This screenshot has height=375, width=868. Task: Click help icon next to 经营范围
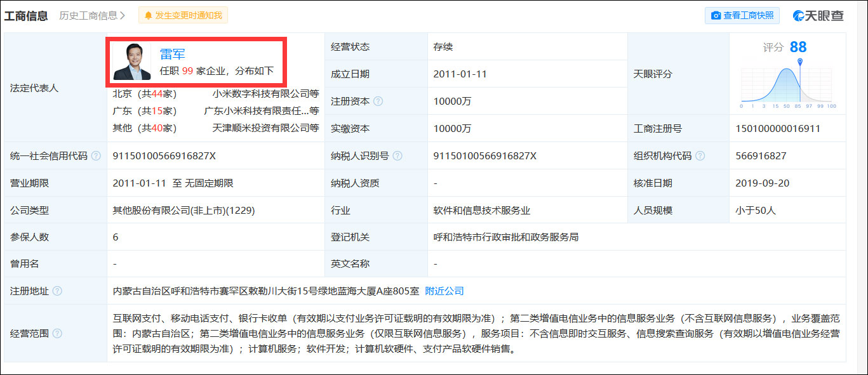pyautogui.click(x=57, y=333)
